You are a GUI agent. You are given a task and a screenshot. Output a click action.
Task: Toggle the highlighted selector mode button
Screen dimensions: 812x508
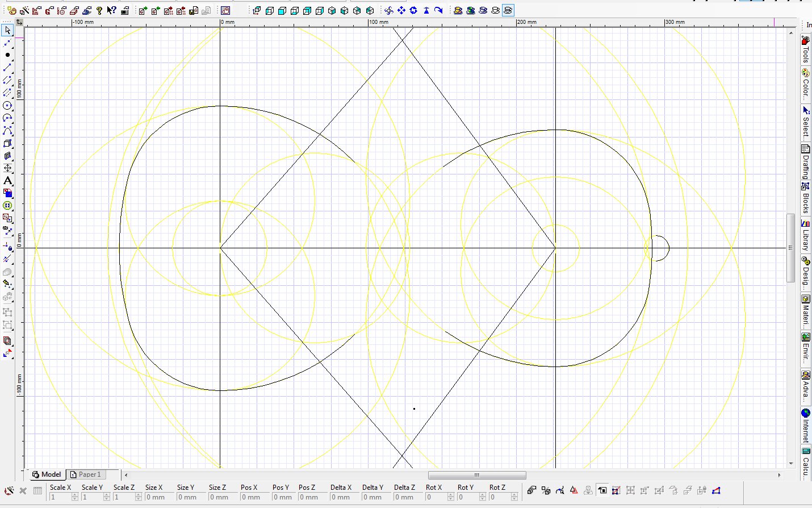pos(602,490)
